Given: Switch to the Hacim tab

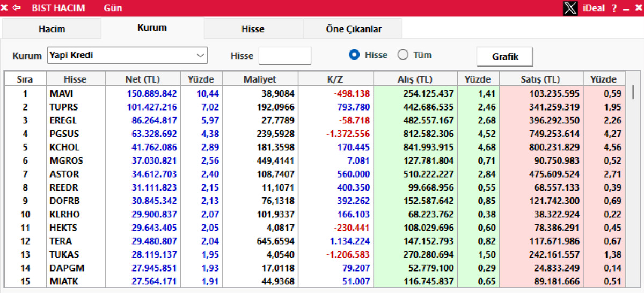Looking at the screenshot, I should tap(52, 29).
